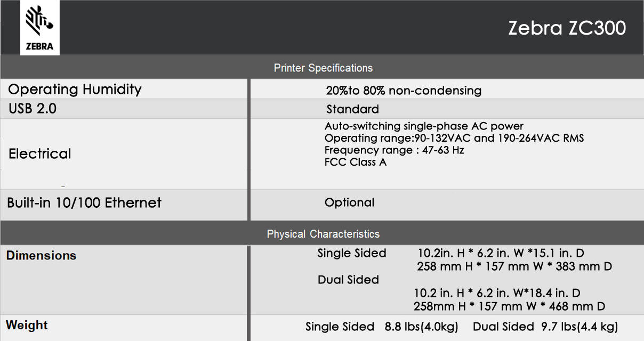The height and width of the screenshot is (341, 644).
Task: Click the USB 2.0 row label
Action: [33, 109]
